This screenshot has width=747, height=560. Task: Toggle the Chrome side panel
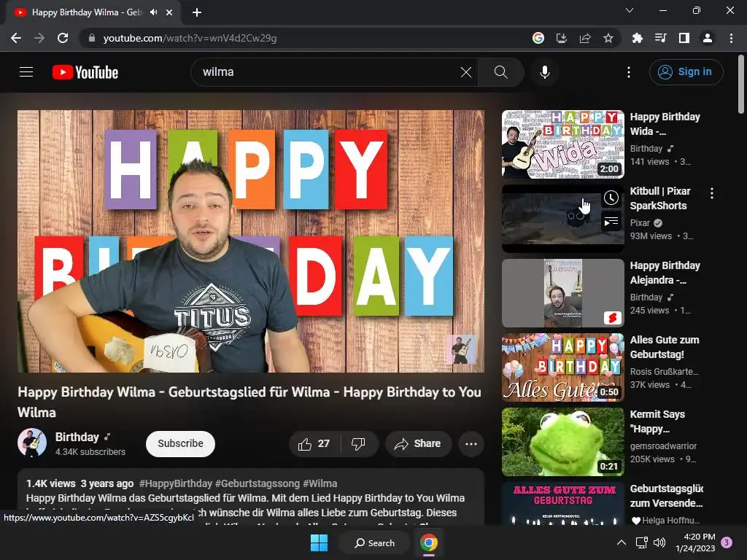(x=684, y=38)
